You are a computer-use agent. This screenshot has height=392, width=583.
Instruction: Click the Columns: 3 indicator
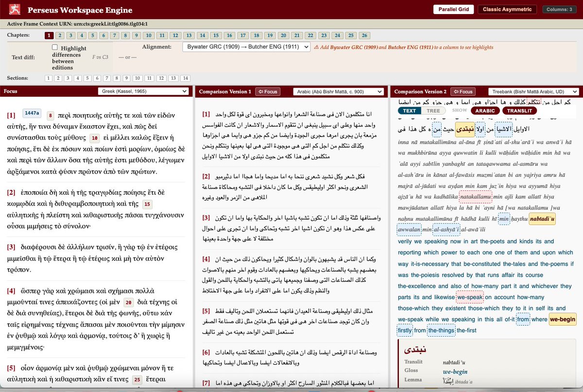coord(559,9)
